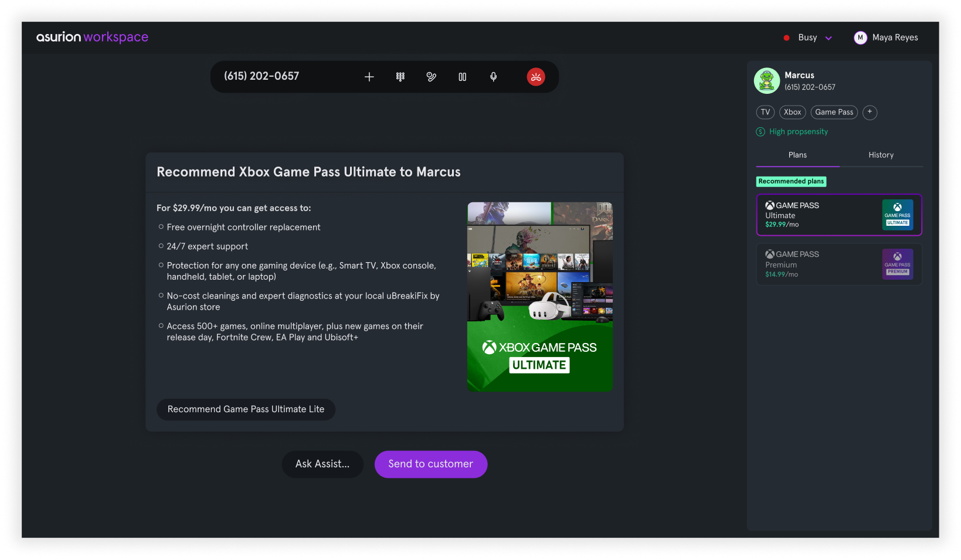
Task: Select the Xbox customer tag
Action: (792, 112)
